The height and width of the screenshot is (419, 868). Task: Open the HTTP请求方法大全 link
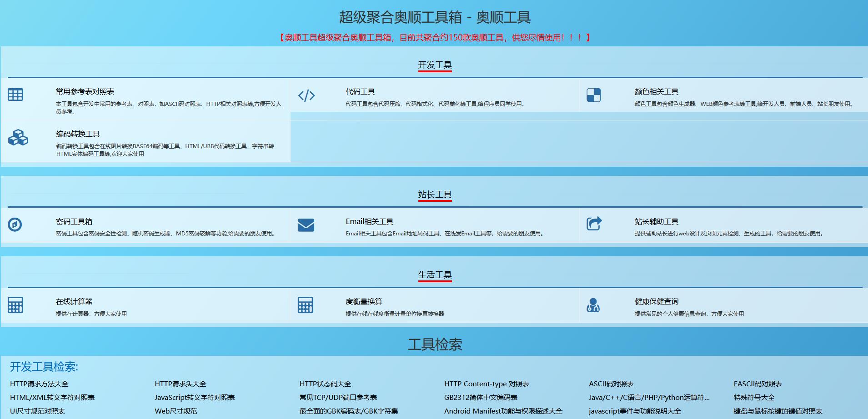tap(40, 384)
